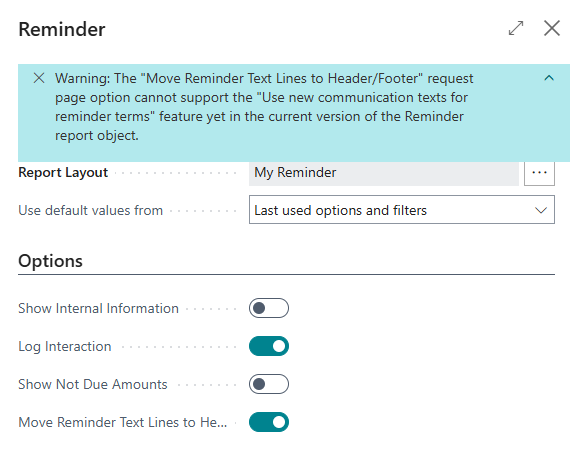
Task: Disable Log Interaction toggle
Action: click(x=269, y=346)
